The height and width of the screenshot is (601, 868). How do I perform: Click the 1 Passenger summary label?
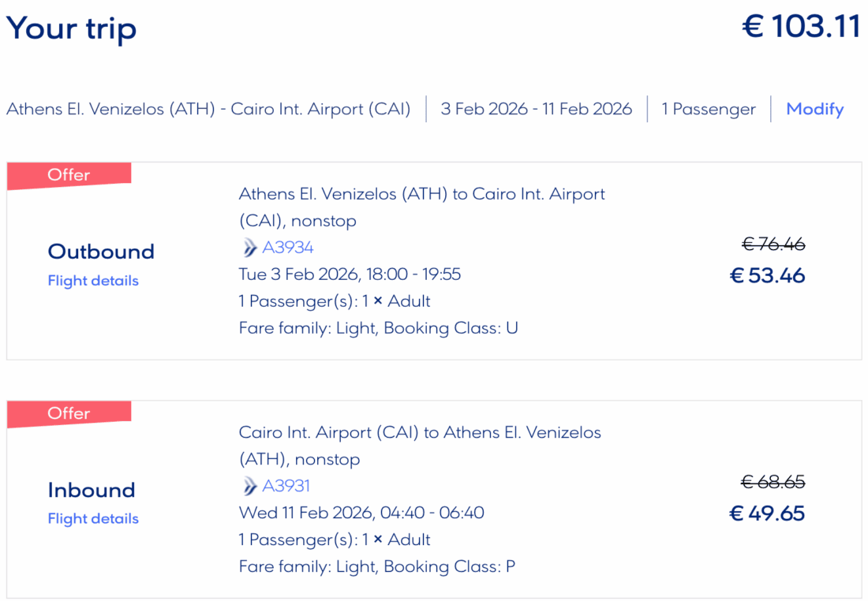point(709,109)
